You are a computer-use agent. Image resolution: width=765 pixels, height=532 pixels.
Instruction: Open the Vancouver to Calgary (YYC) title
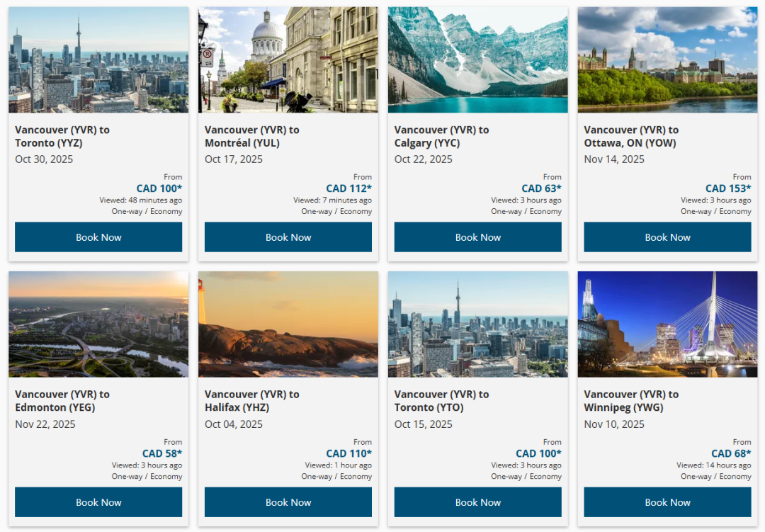coord(441,136)
